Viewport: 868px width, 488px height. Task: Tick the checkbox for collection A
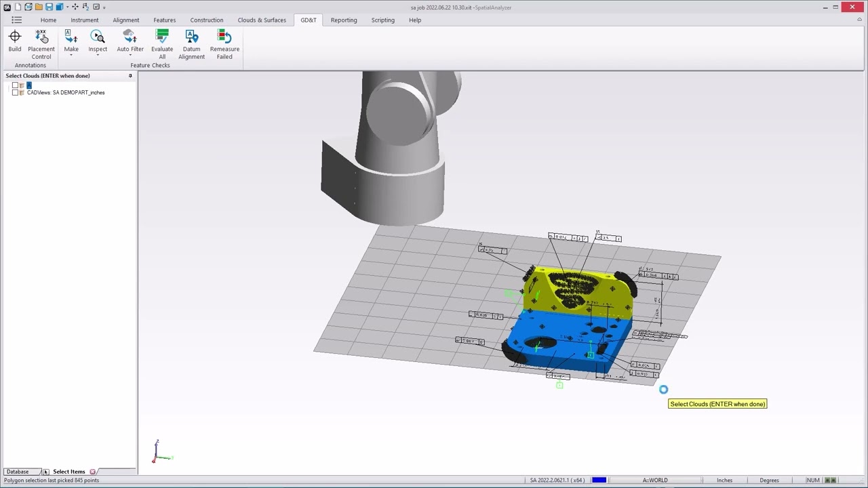point(15,85)
